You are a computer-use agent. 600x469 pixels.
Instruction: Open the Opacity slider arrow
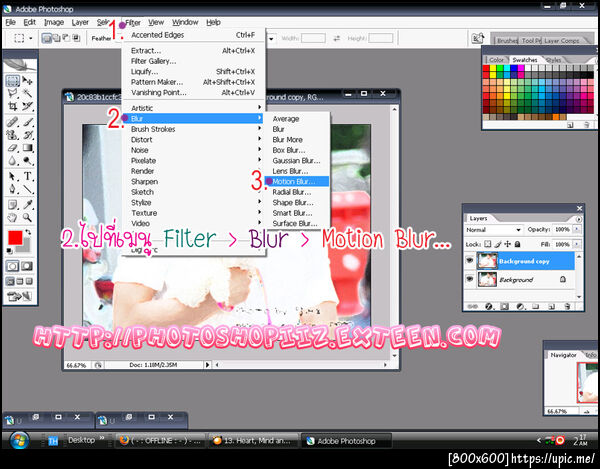click(x=577, y=230)
